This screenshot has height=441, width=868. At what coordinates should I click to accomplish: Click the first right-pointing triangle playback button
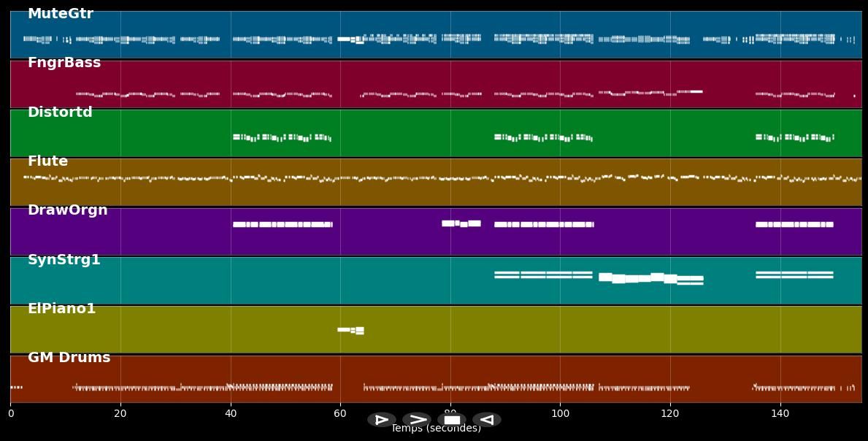point(381,420)
